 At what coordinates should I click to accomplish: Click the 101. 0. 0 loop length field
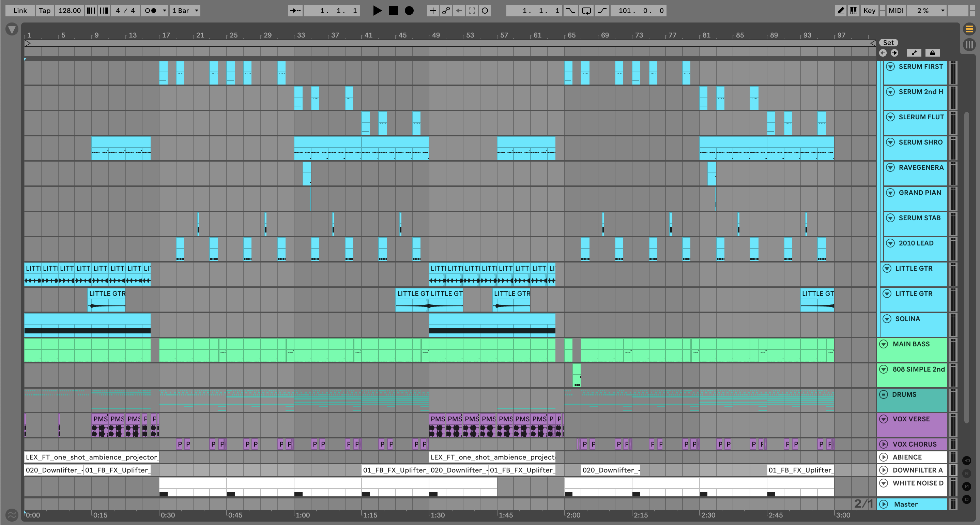(638, 11)
